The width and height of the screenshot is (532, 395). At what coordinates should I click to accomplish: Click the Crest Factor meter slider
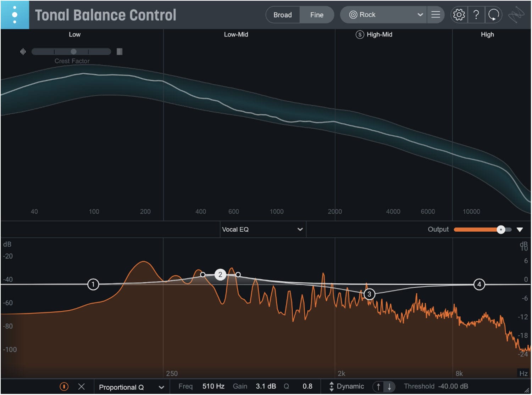(71, 52)
